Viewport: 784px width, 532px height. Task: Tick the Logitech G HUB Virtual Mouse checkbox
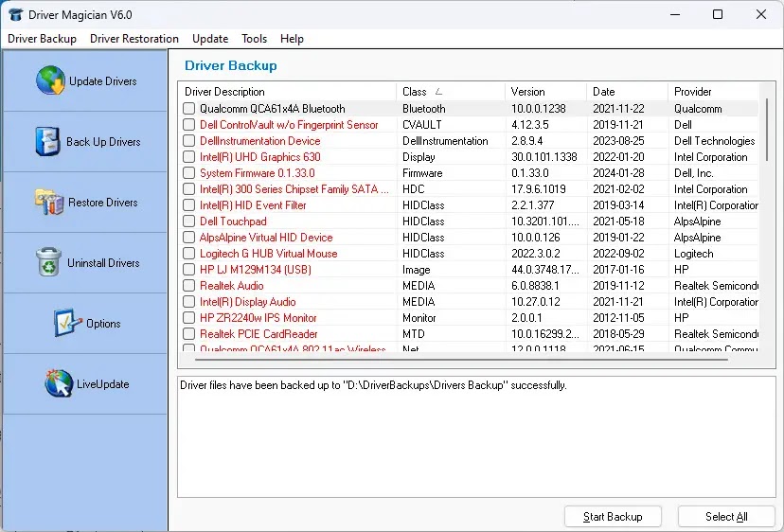(x=188, y=254)
